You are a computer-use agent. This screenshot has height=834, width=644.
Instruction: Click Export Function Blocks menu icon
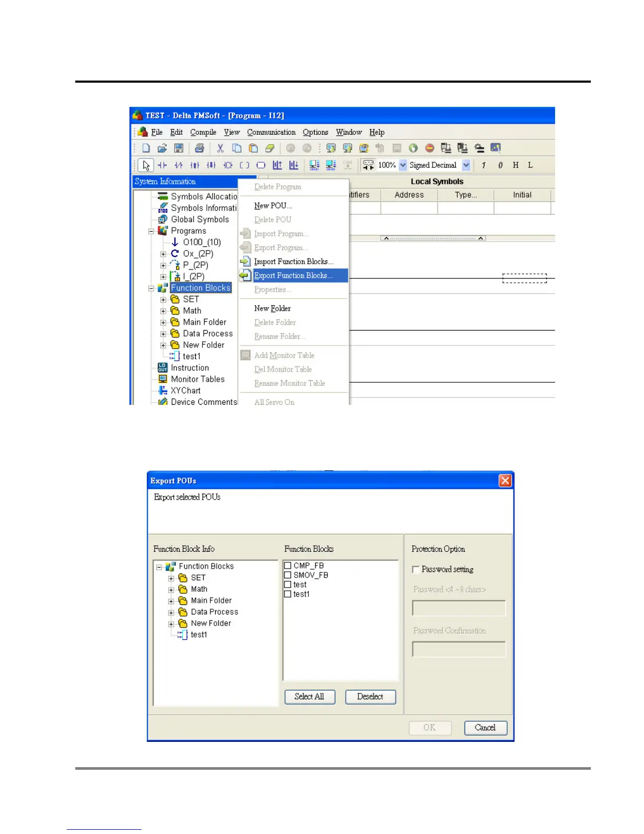click(x=245, y=275)
